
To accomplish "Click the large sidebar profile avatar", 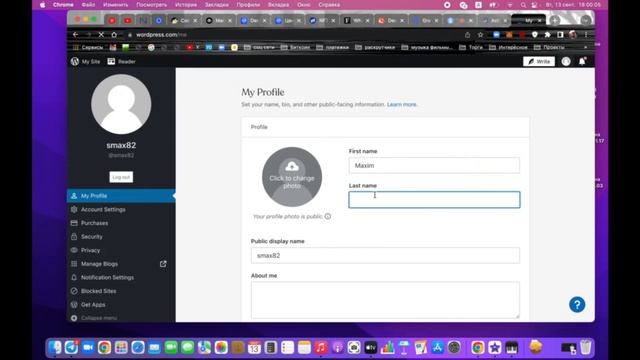I will click(121, 104).
